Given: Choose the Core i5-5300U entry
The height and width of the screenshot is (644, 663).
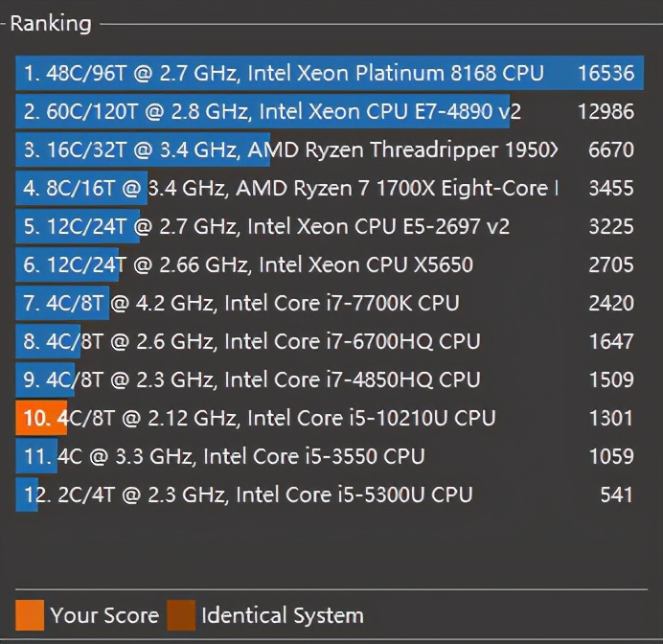Looking at the screenshot, I should pos(247,495).
